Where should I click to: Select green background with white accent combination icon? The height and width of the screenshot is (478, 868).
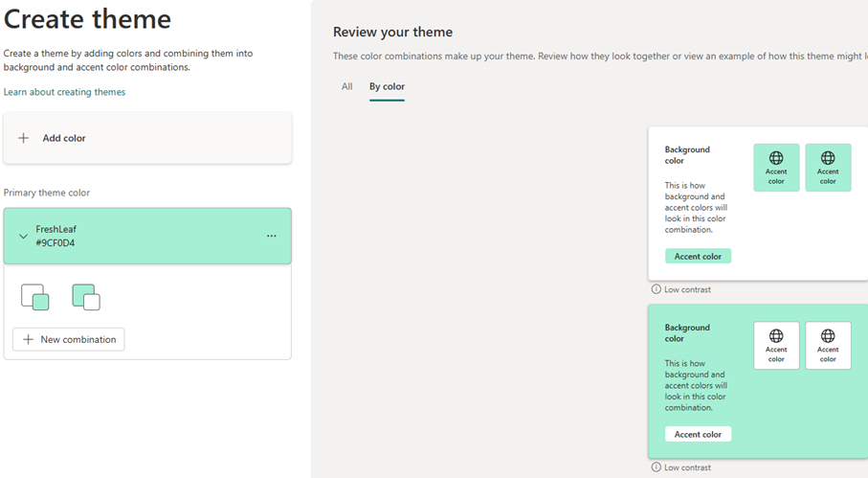[x=86, y=297]
